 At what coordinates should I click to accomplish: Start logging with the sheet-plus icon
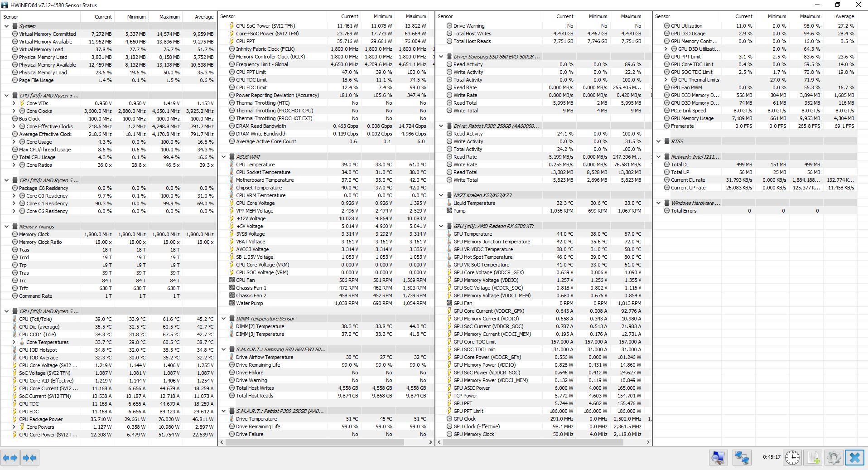click(x=814, y=458)
